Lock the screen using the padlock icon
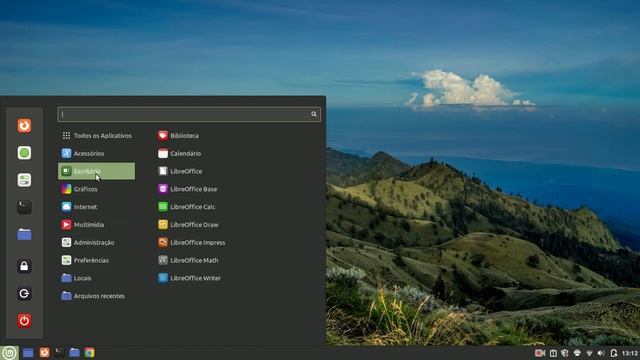Screen dimensions: 640x360 tap(24, 266)
